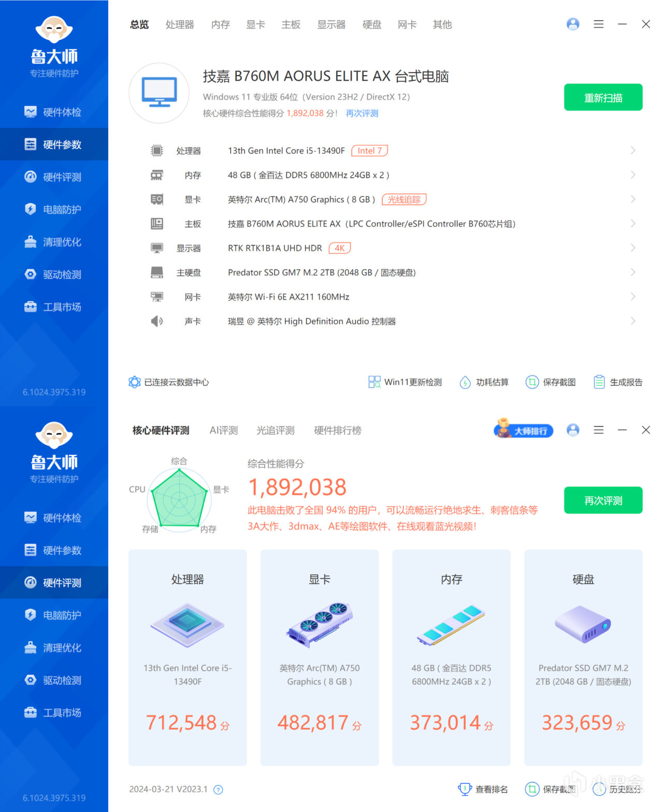663x812 pixels.
Task: Click the user avatar in the lower window
Action: [x=573, y=430]
